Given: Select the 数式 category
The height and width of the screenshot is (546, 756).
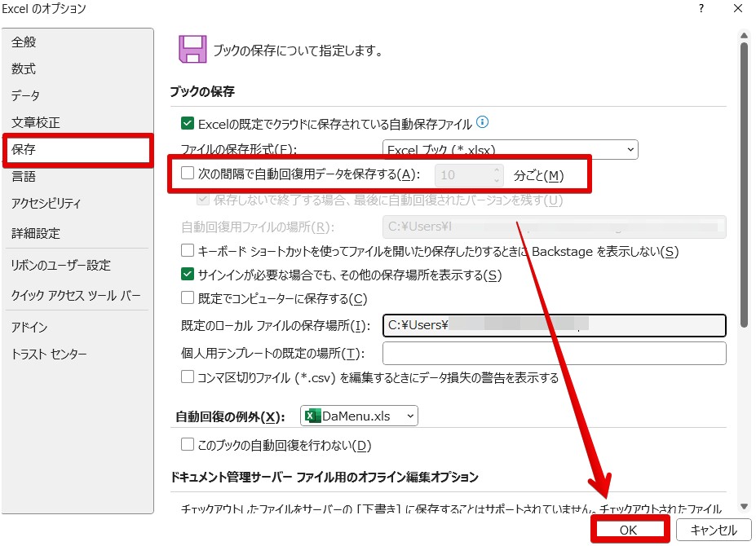Looking at the screenshot, I should [77, 69].
